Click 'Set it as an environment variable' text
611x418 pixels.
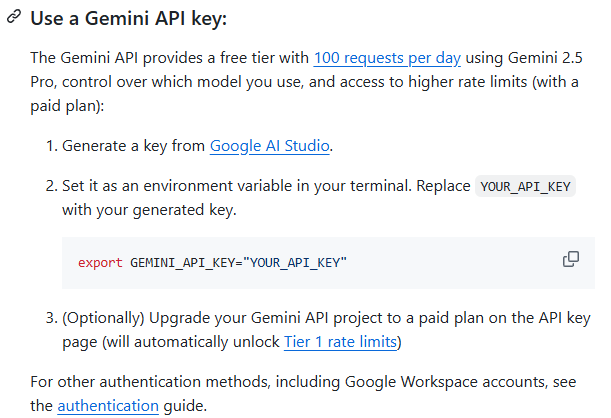tap(237, 186)
